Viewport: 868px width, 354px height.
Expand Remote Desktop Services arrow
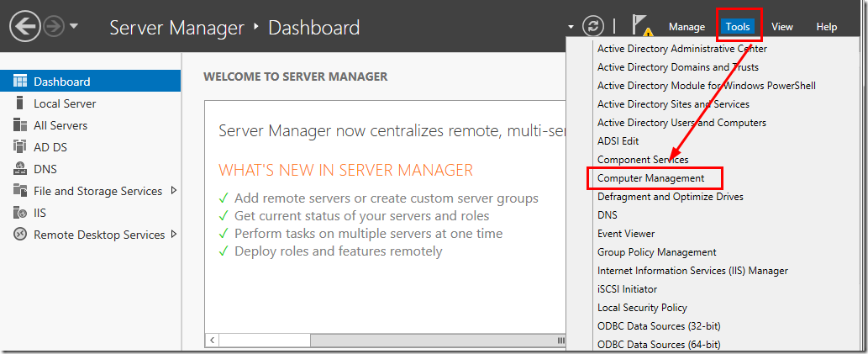tap(173, 234)
